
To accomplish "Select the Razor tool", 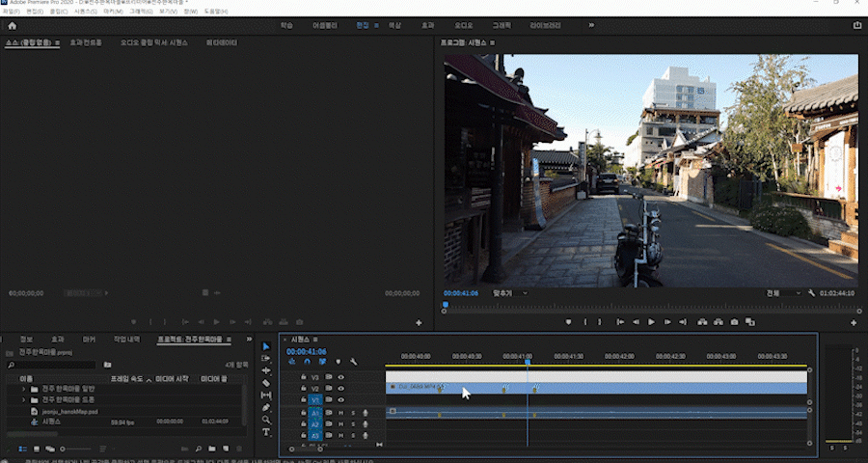I will tap(266, 383).
